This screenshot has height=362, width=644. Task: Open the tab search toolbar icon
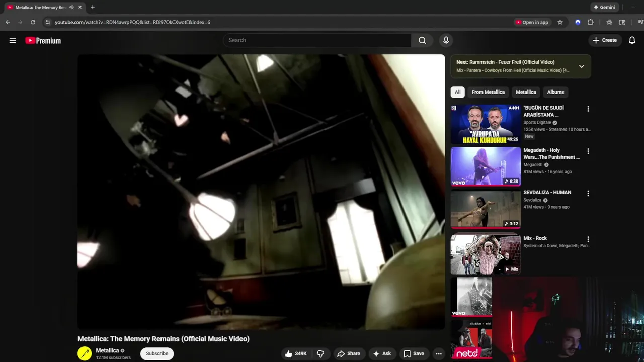pyautogui.click(x=622, y=22)
